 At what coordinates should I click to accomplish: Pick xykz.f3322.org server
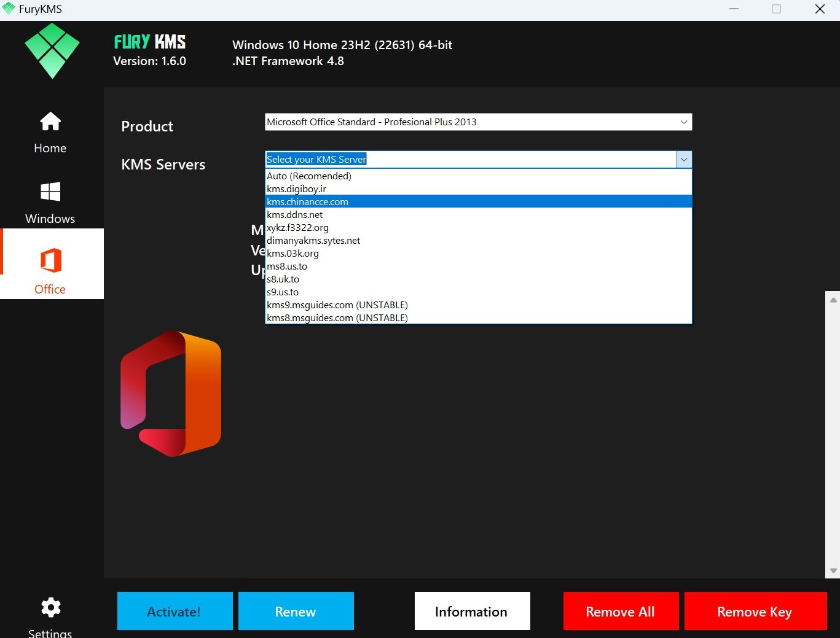(x=479, y=227)
